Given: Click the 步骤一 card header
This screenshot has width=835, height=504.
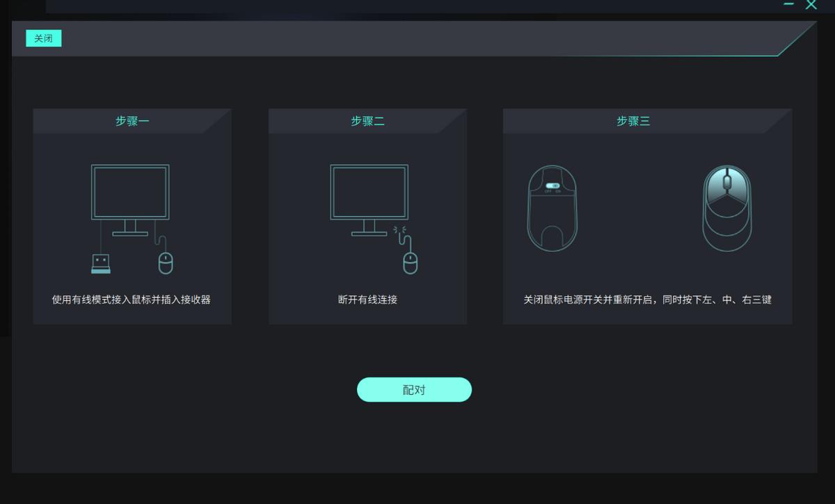Looking at the screenshot, I should coord(132,120).
